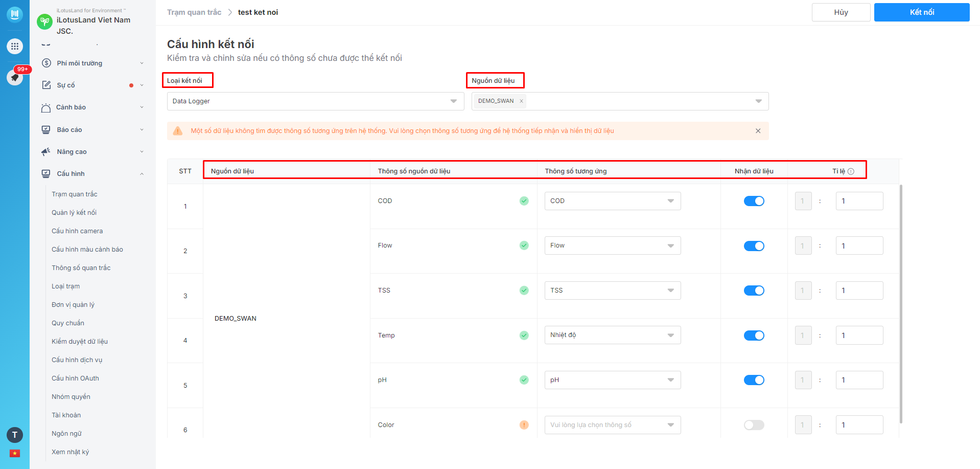The height and width of the screenshot is (469, 980).
Task: Click the green check icon for COD
Action: [524, 201]
